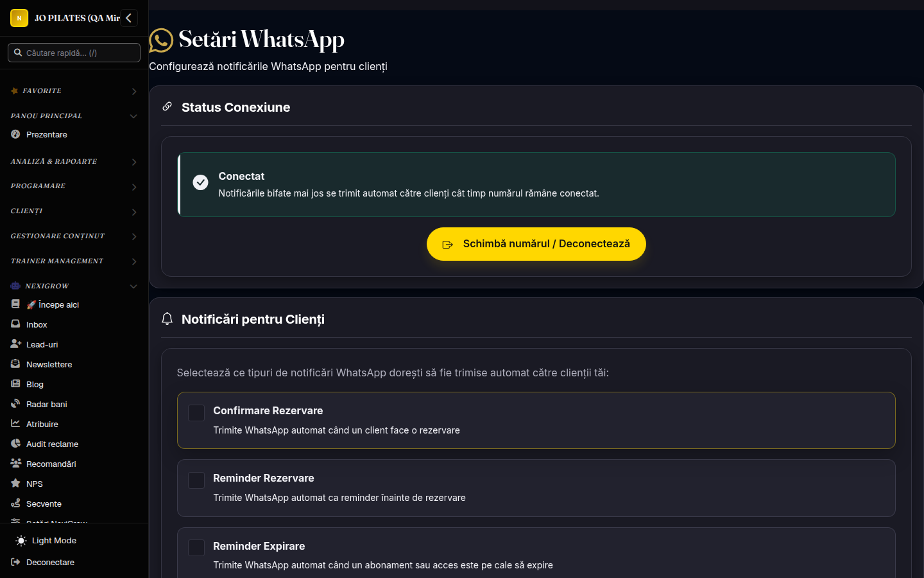
Task: Click the Audit reclame pie icon
Action: 15,444
